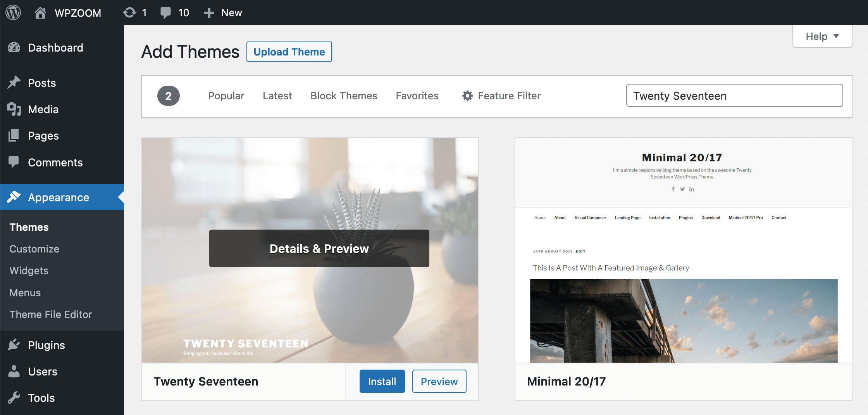Click the Twenty Seventeen theme name

click(206, 381)
